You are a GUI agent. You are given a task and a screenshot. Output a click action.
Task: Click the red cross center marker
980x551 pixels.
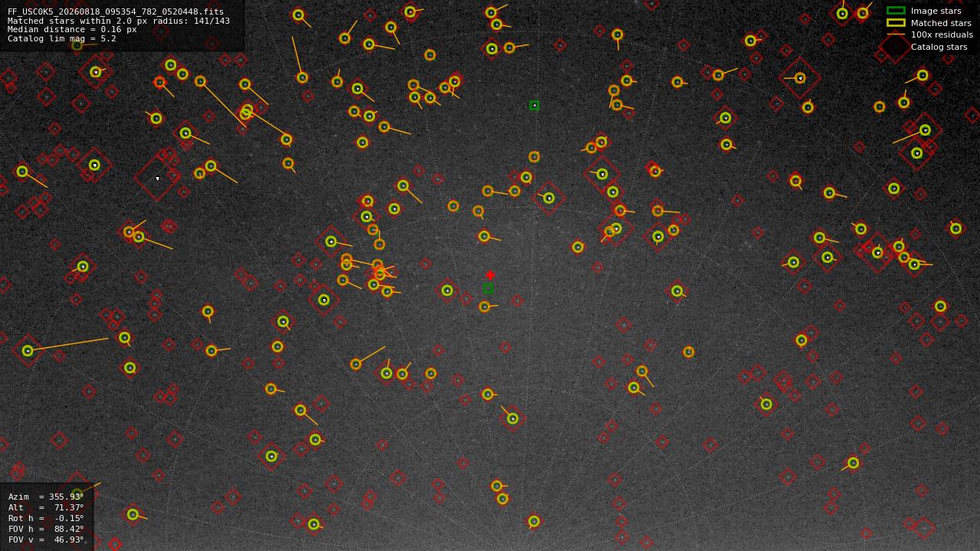pyautogui.click(x=490, y=275)
